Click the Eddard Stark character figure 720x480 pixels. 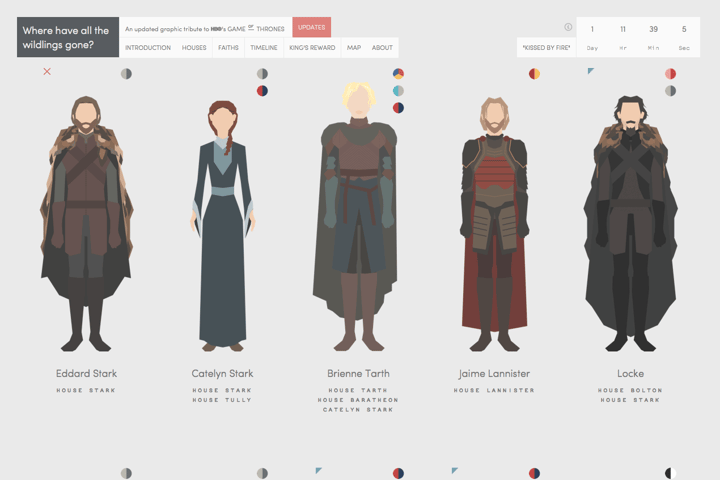(x=86, y=224)
